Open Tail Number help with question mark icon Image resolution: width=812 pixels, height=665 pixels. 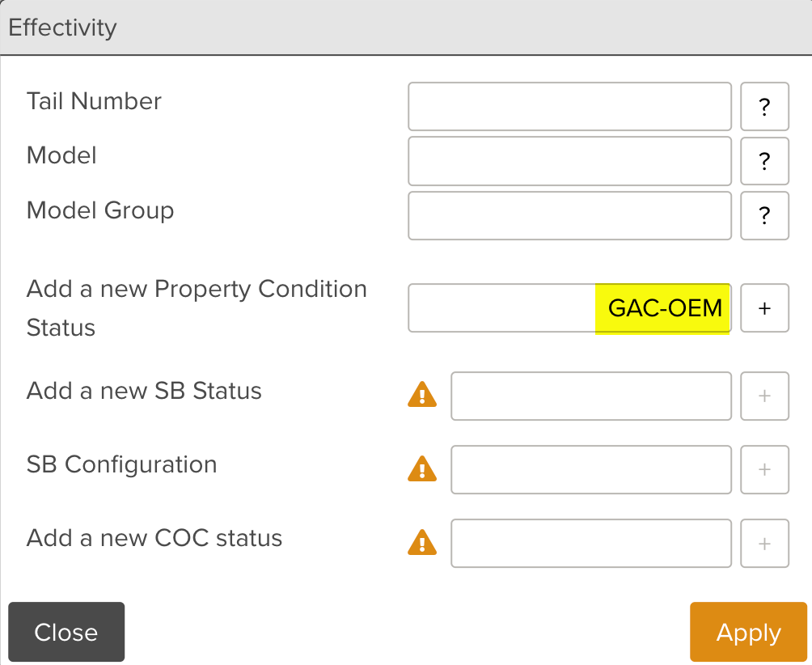point(764,106)
